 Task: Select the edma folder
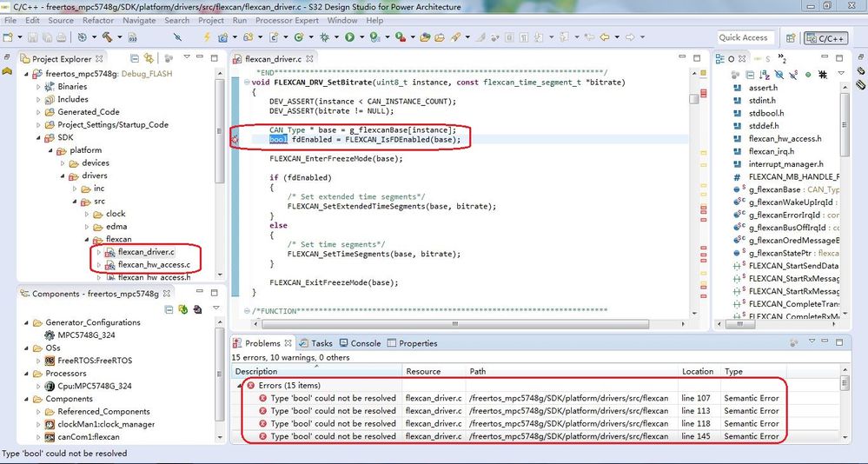point(116,227)
